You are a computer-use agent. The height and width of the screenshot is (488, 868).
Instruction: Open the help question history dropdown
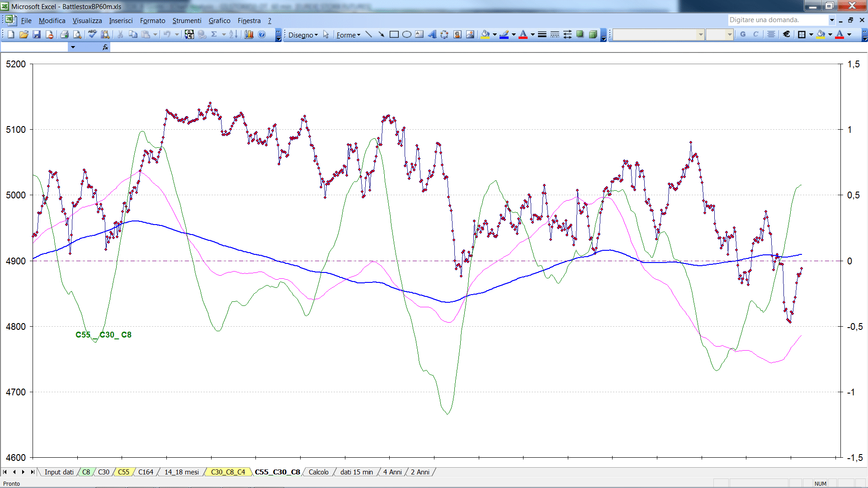[831, 20]
